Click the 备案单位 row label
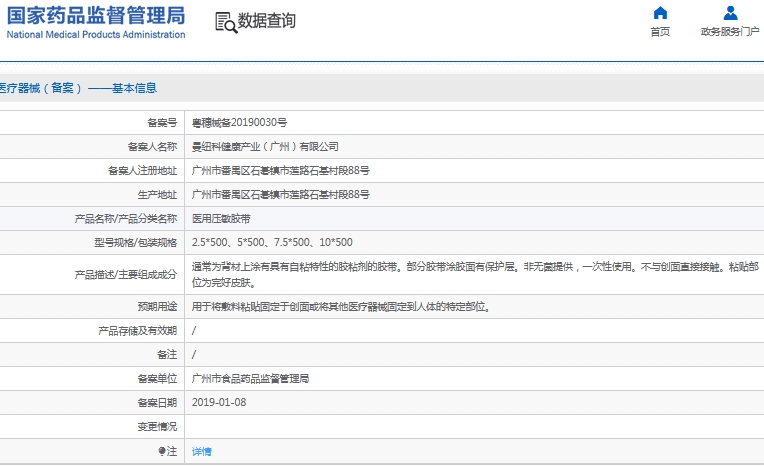The image size is (764, 466). (x=157, y=379)
